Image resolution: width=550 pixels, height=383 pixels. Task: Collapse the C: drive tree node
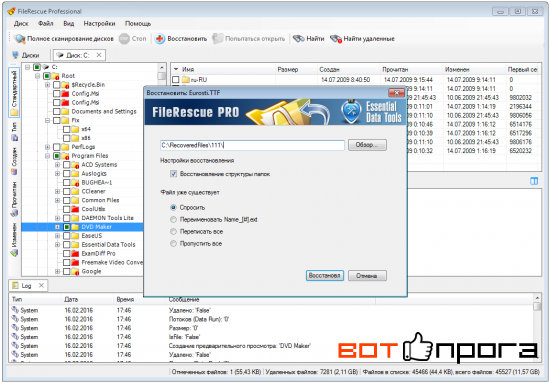(x=28, y=67)
